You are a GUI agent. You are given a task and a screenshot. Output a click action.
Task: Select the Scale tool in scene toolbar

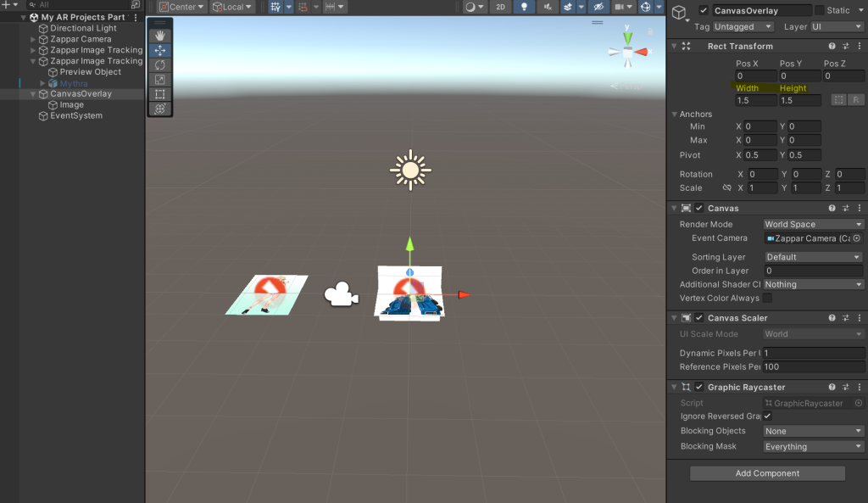coord(159,80)
